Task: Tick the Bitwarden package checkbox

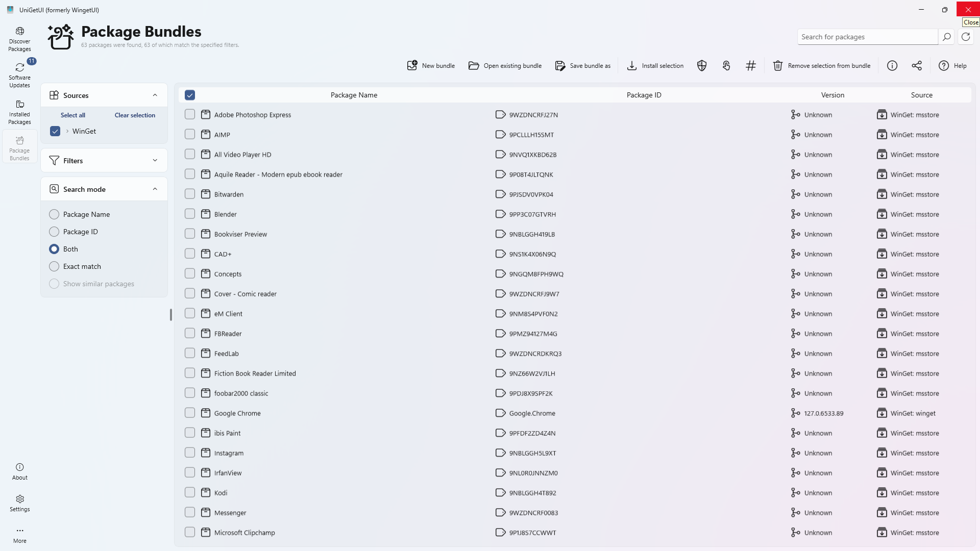Action: 190,194
